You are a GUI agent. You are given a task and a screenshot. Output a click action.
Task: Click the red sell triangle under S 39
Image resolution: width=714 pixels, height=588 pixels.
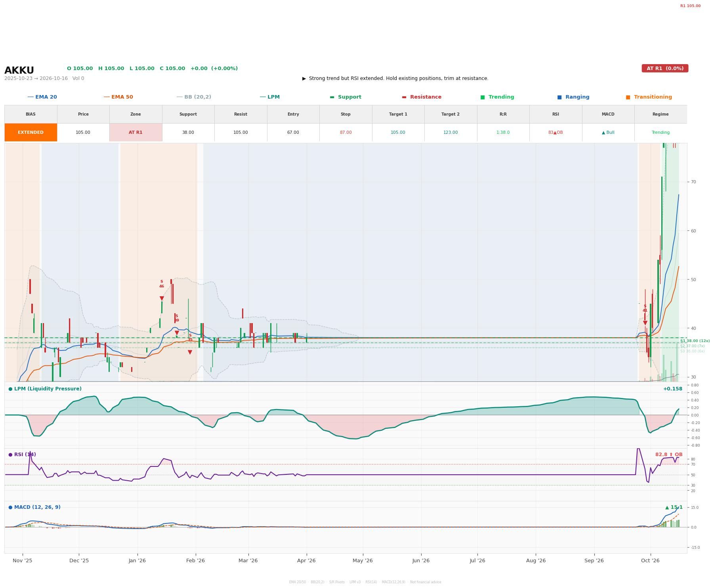click(x=177, y=333)
